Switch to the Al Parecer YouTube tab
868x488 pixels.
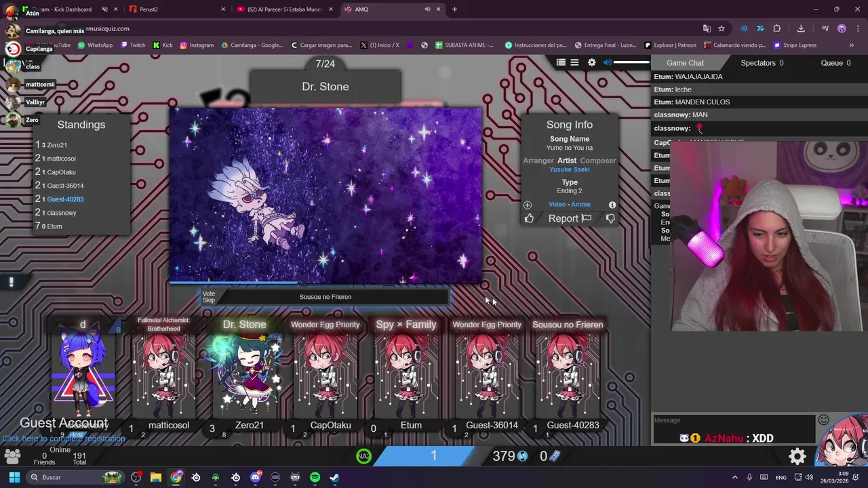point(285,9)
